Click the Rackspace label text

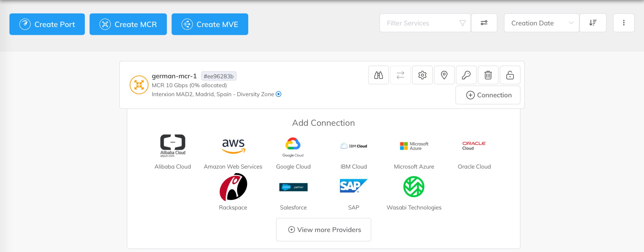tap(233, 208)
